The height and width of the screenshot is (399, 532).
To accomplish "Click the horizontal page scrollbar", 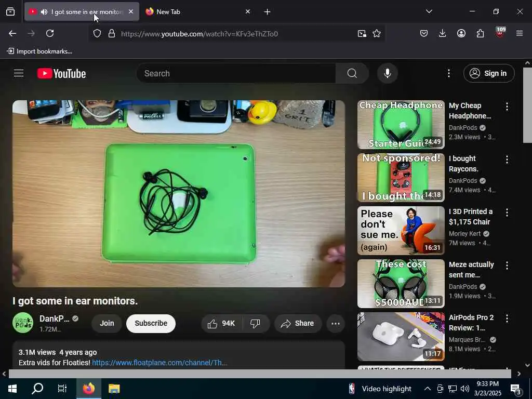I will pos(260,374).
